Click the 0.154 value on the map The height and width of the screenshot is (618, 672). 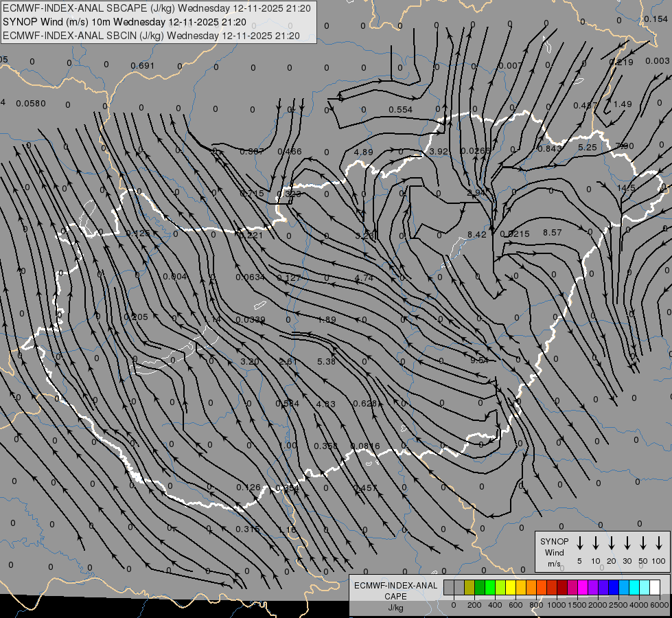[656, 19]
